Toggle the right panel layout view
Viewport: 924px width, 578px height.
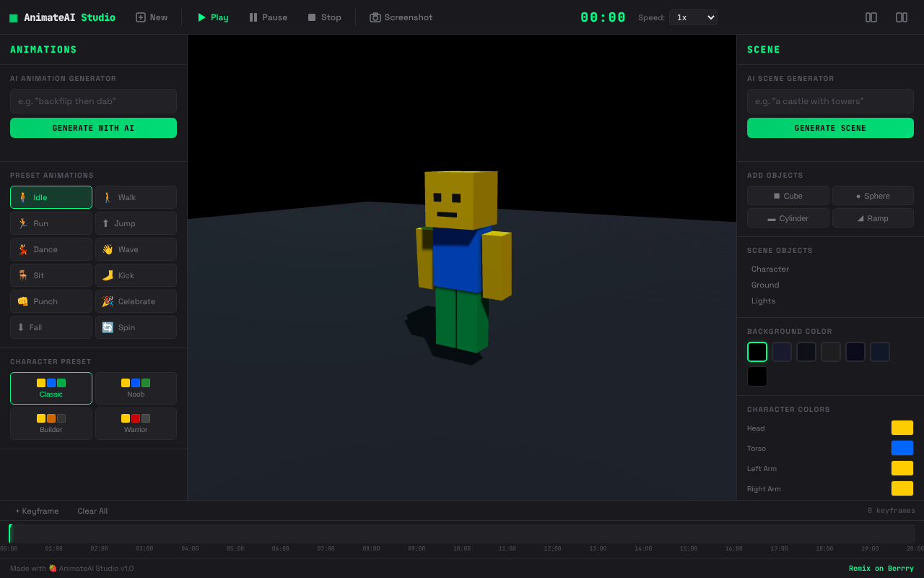coord(902,17)
